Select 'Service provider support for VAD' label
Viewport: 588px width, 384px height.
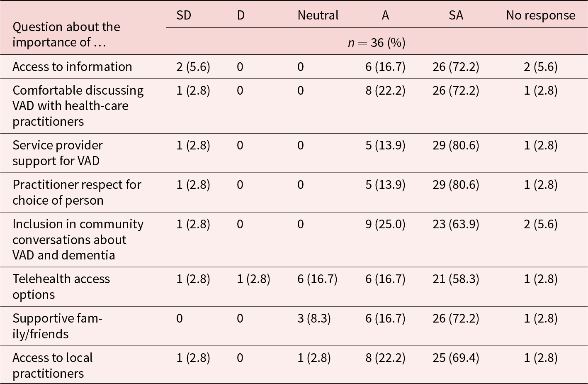click(58, 153)
